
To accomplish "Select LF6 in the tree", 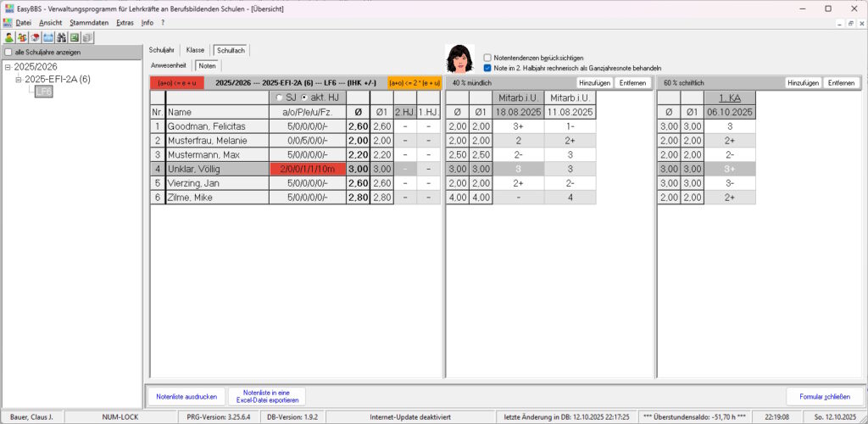I will click(43, 92).
